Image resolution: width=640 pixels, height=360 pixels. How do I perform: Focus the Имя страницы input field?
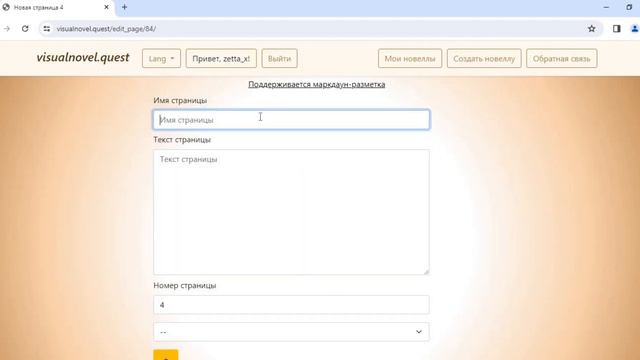click(291, 120)
